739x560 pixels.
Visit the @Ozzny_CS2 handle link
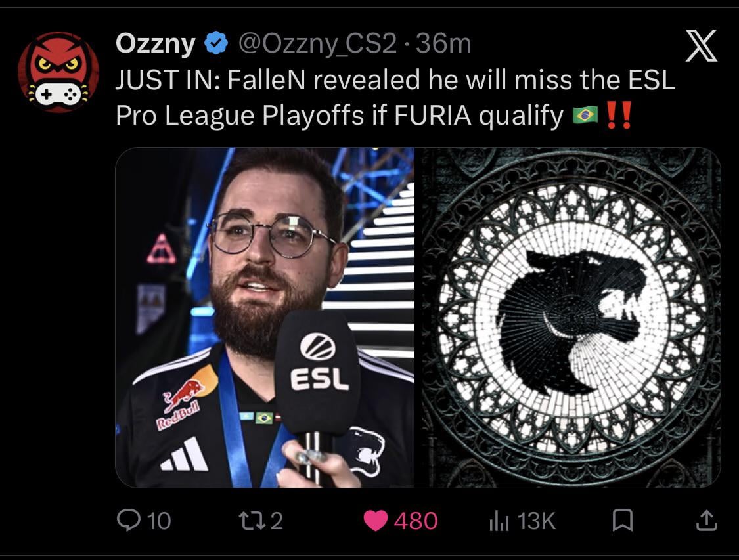point(318,44)
